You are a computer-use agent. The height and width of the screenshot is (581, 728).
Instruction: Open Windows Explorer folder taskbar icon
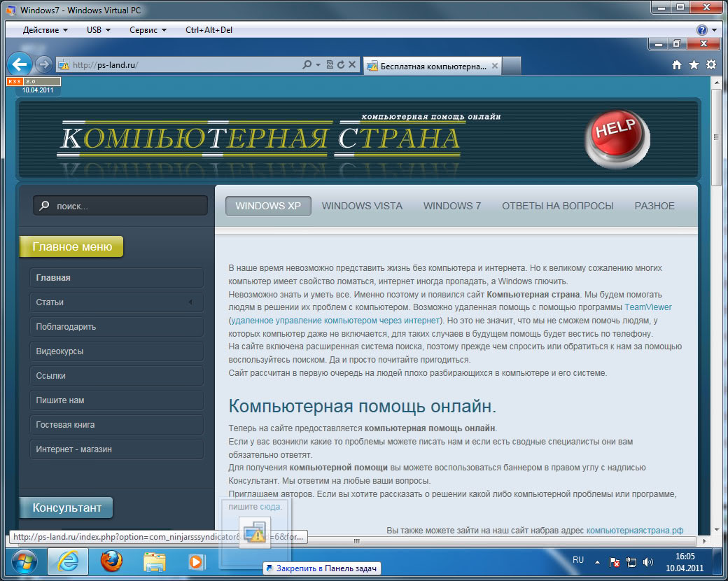point(155,562)
